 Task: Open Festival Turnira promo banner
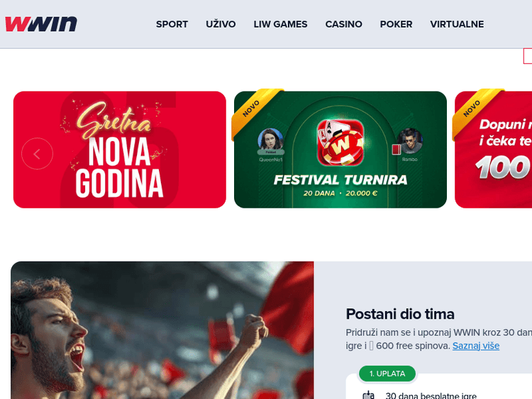(340, 150)
